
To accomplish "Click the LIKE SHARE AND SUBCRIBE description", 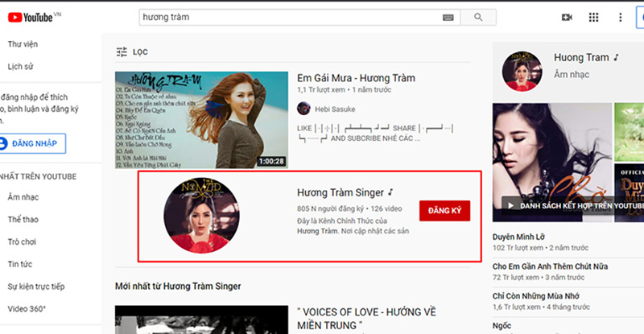I will (374, 133).
